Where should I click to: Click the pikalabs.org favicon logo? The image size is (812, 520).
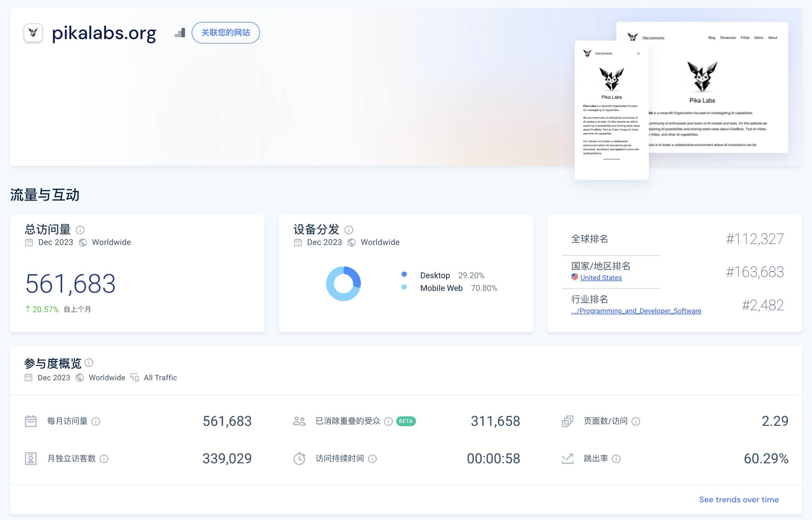click(x=33, y=33)
